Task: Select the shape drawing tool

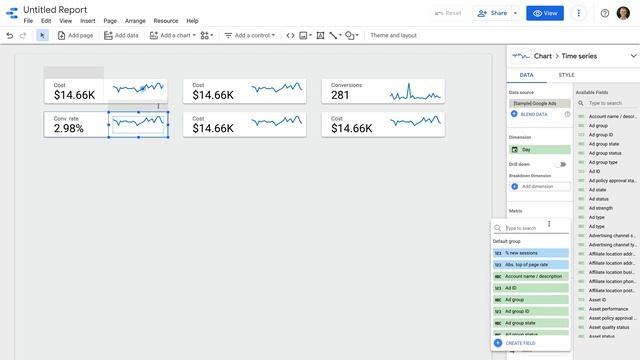Action: pyautogui.click(x=351, y=36)
